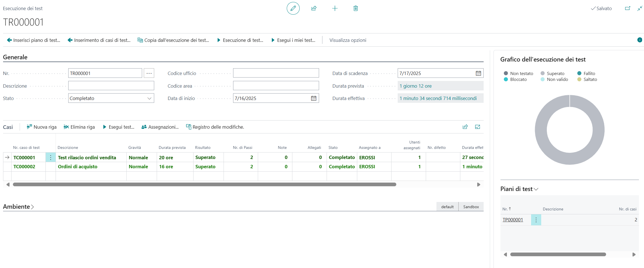Open the Piani di test dropdown chevron

point(536,189)
